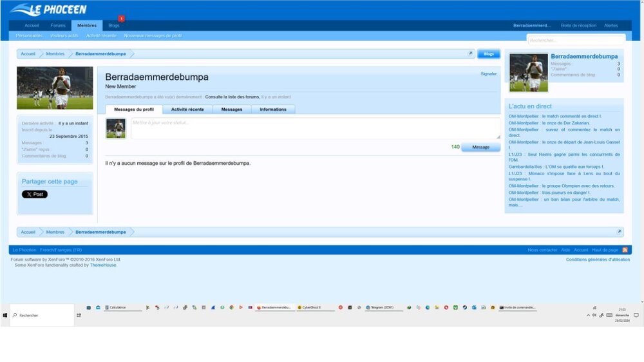The image size is (644, 362).
Task: Open the Berradaemmerd... account menu
Action: pyautogui.click(x=532, y=25)
